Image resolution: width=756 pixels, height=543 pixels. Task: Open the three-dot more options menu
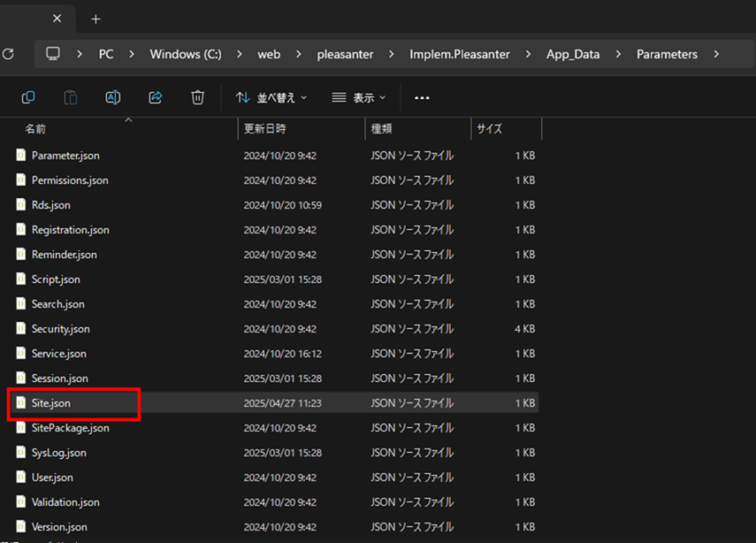click(422, 98)
